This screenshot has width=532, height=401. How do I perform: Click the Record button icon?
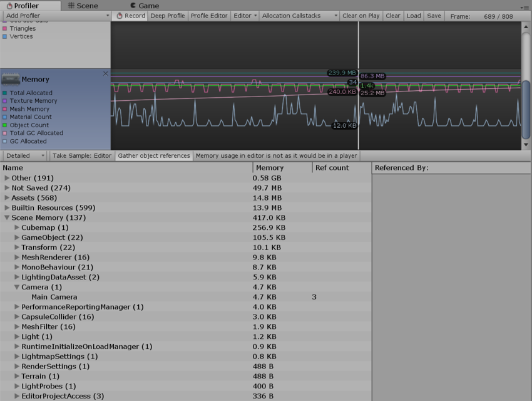[x=120, y=16]
